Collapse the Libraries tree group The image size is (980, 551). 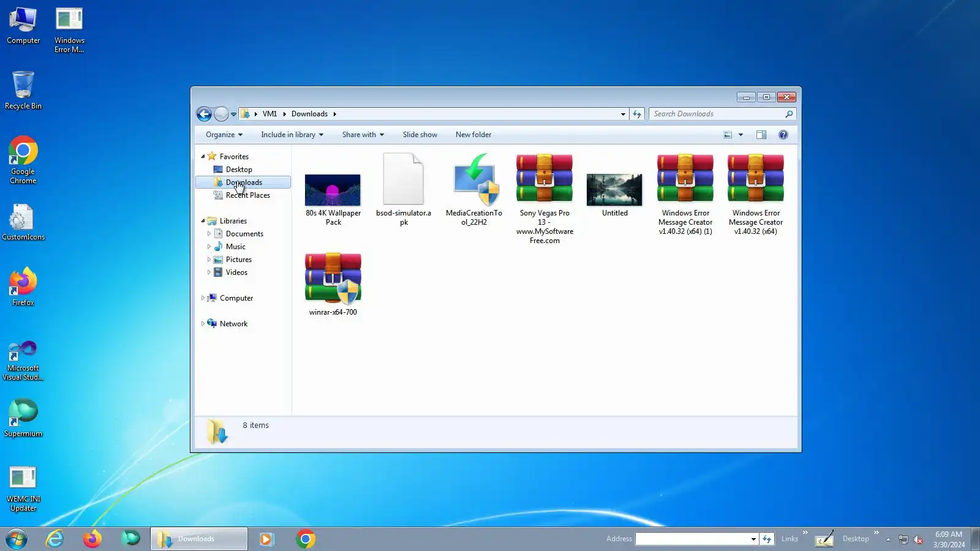tap(203, 221)
